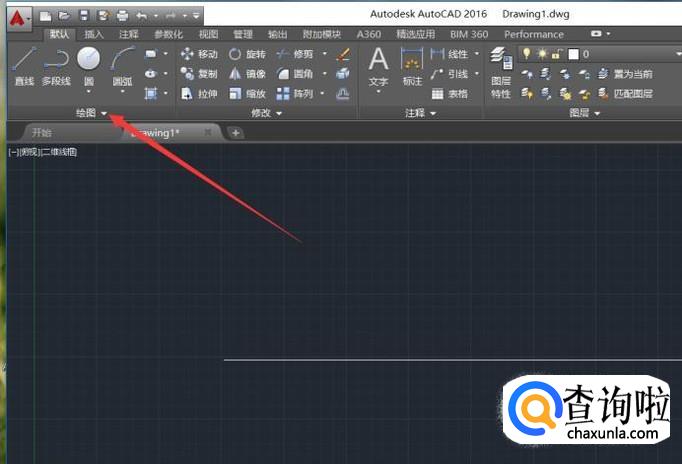Screen dimensions: 682x464
Task: Click 匹配图层 match layer button
Action: 625,93
